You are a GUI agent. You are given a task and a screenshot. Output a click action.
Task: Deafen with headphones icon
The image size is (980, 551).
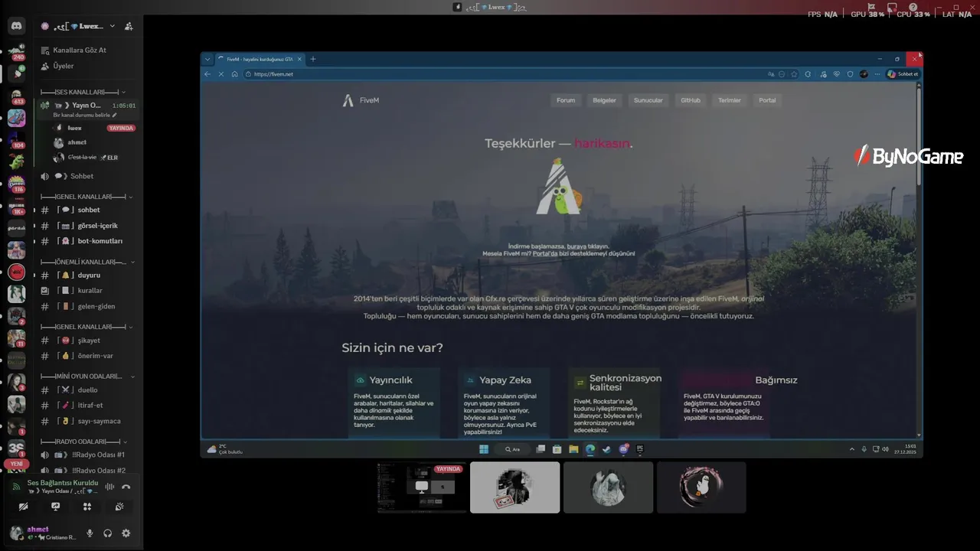[x=108, y=533]
